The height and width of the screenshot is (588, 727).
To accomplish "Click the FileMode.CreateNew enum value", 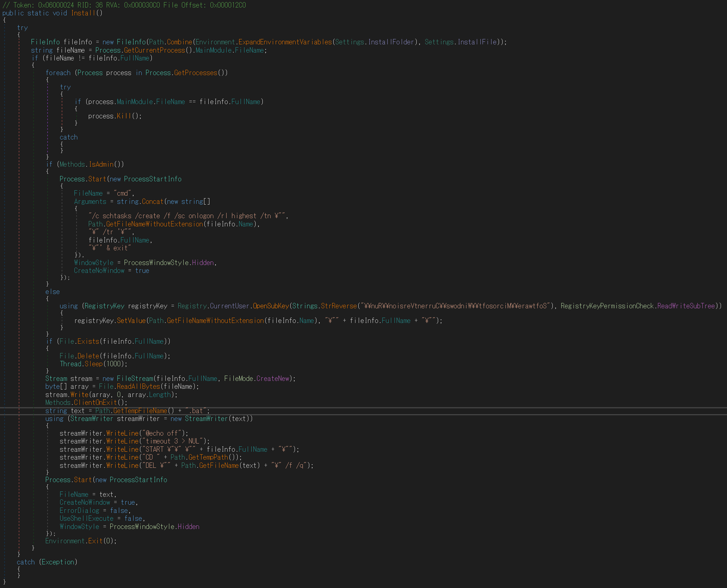I will pyautogui.click(x=272, y=379).
